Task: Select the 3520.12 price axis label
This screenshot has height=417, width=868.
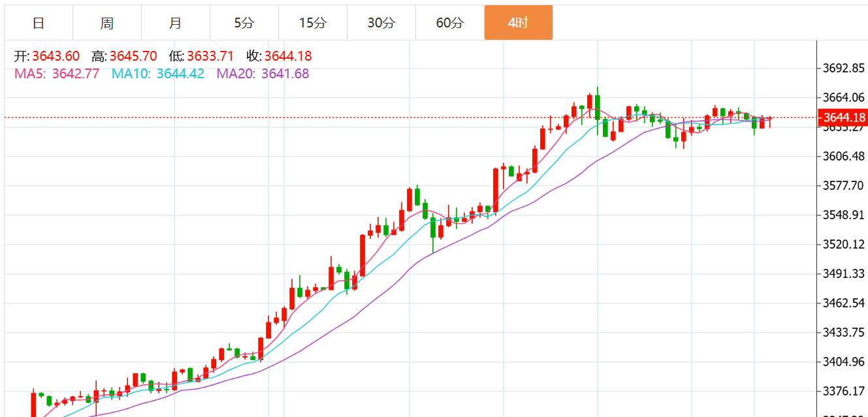Action: tap(844, 245)
